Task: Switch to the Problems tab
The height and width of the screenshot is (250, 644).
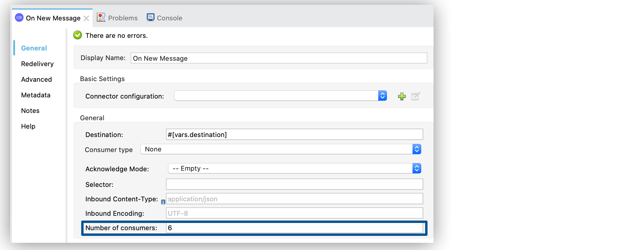Action: (x=123, y=18)
